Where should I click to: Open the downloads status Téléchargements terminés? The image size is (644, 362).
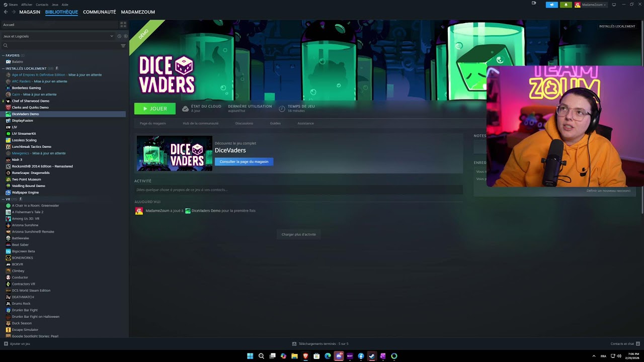(320, 344)
